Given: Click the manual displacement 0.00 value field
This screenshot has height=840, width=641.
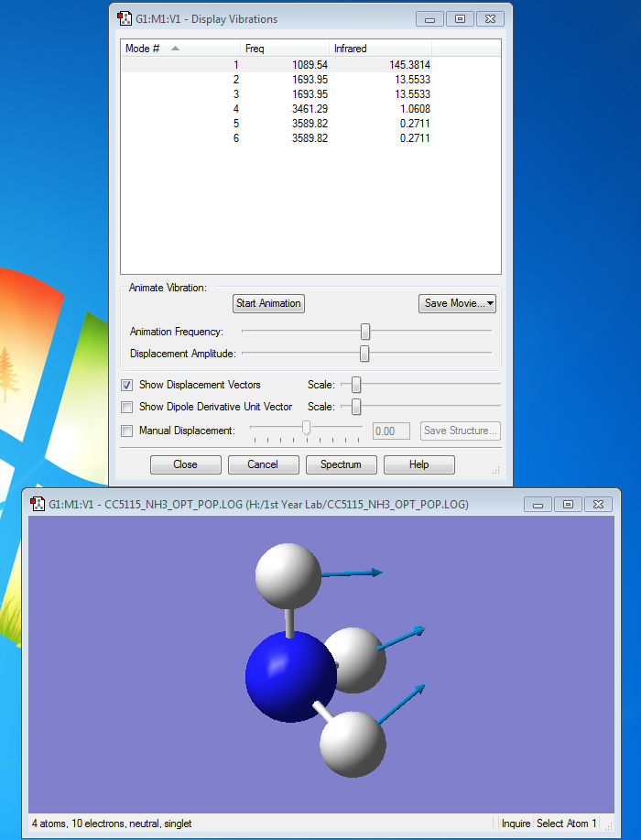Looking at the screenshot, I should tap(391, 431).
